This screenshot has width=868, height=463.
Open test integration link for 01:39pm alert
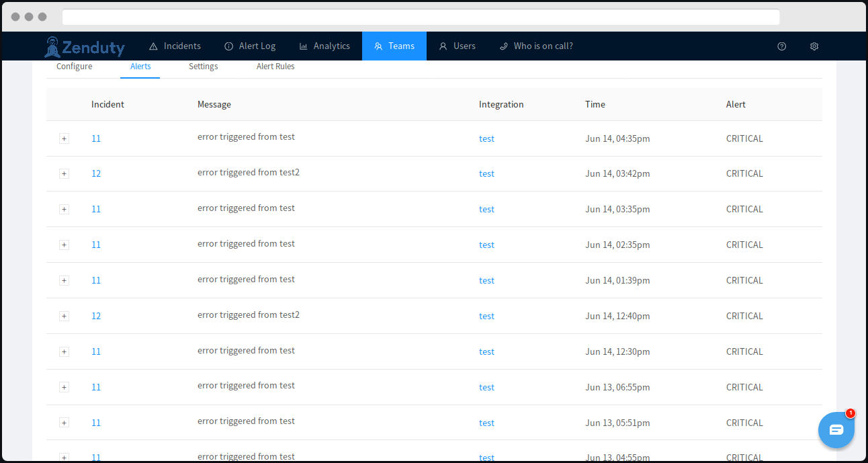point(486,280)
